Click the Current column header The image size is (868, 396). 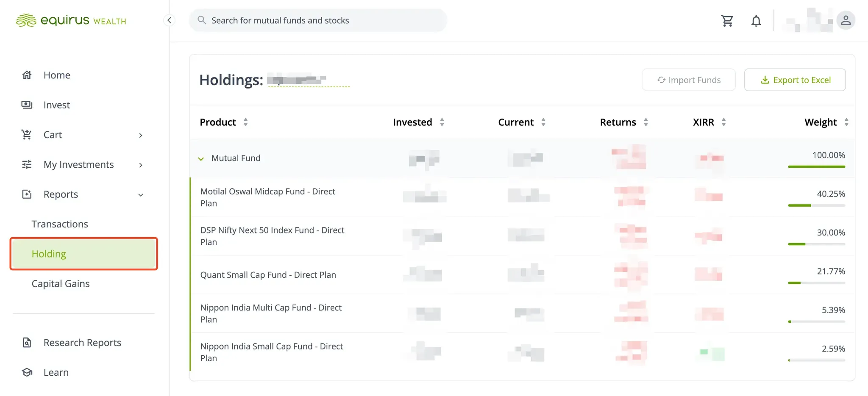point(516,122)
